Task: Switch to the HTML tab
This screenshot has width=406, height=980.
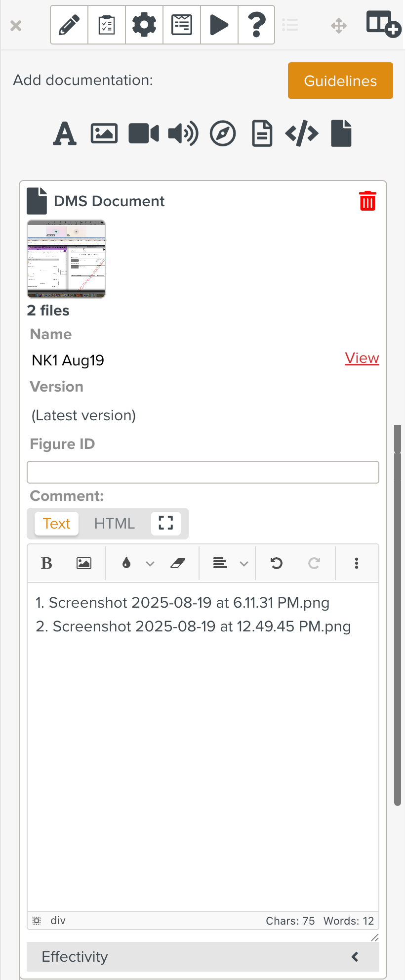Action: coord(115,523)
